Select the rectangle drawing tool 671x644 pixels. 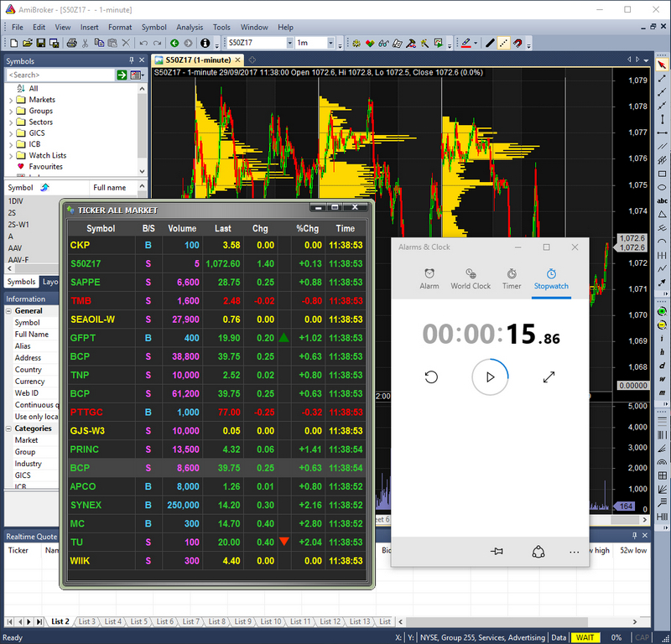pos(662,174)
